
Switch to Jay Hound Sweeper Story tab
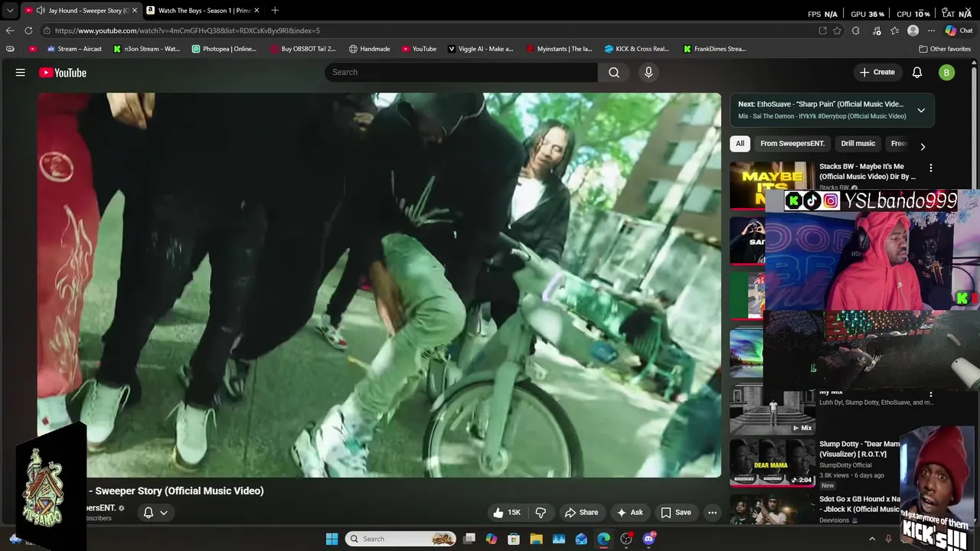point(81,11)
